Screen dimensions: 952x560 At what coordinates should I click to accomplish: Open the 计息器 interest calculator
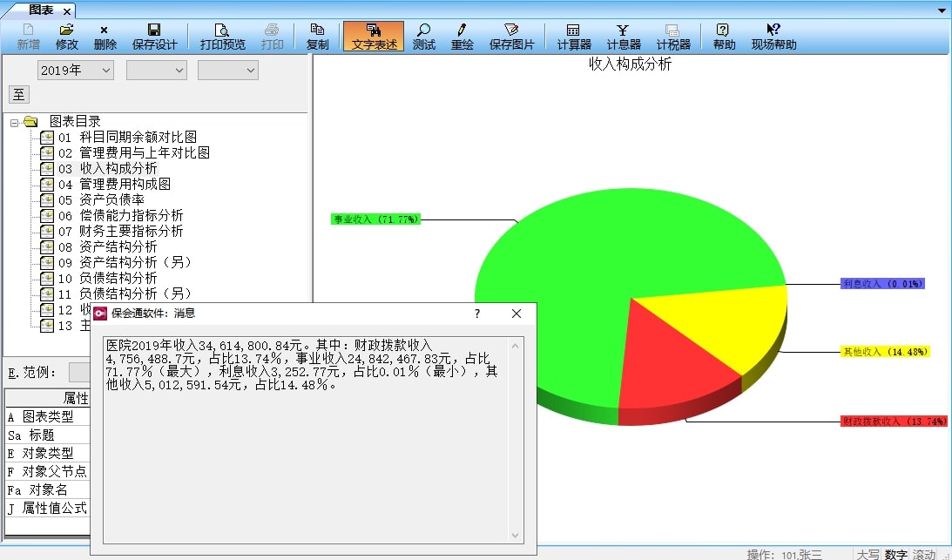point(623,36)
